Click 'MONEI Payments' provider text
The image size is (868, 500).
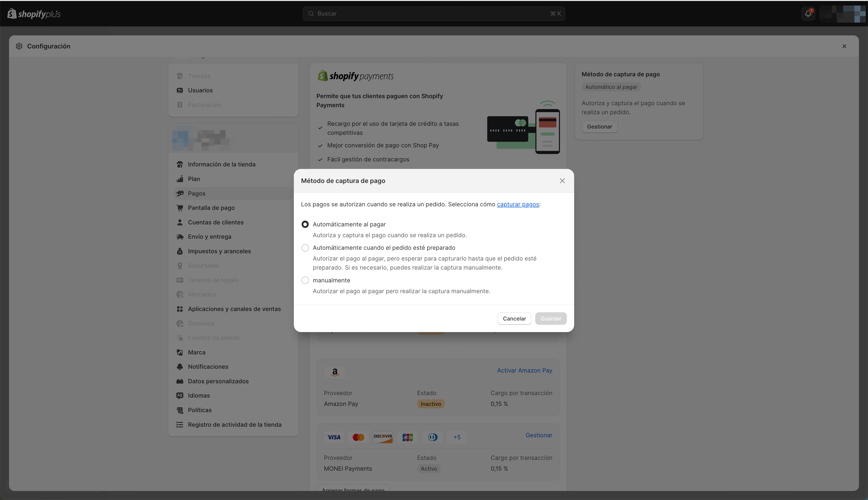point(348,468)
